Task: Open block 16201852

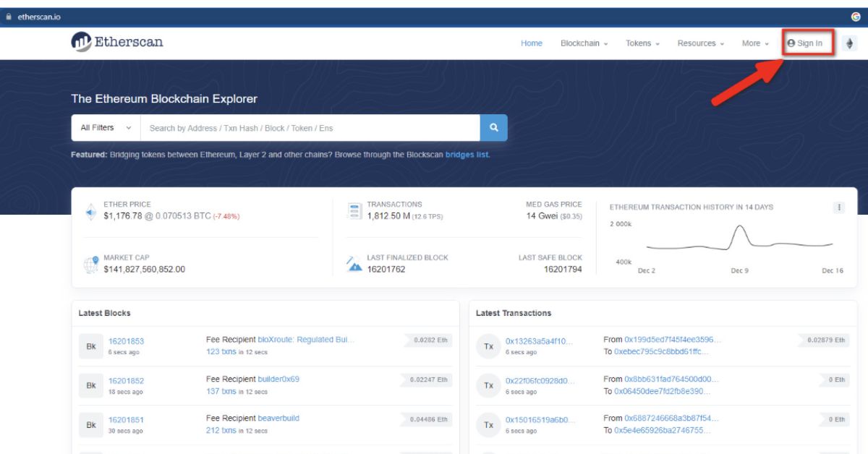Action: (126, 381)
